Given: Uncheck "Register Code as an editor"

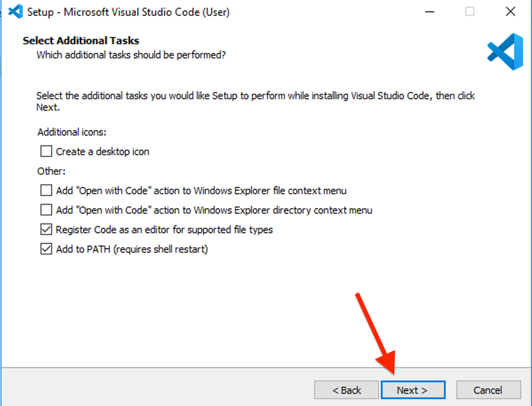Looking at the screenshot, I should click(46, 229).
